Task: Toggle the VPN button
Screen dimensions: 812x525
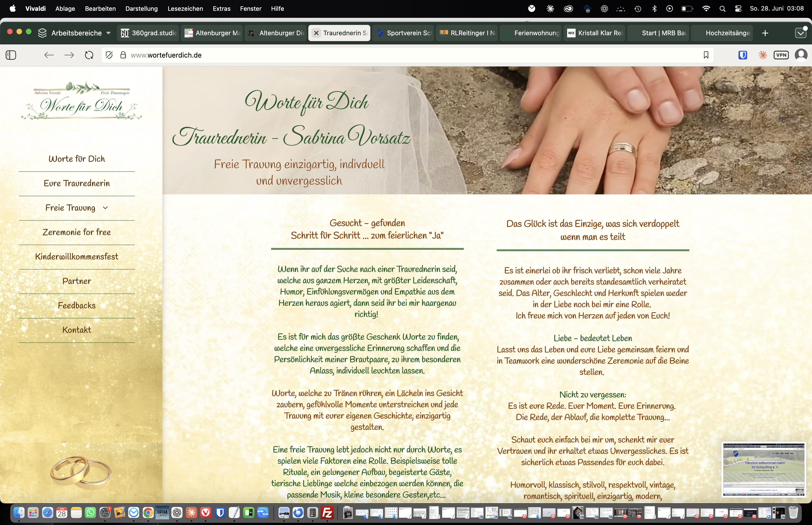Action: pyautogui.click(x=781, y=55)
